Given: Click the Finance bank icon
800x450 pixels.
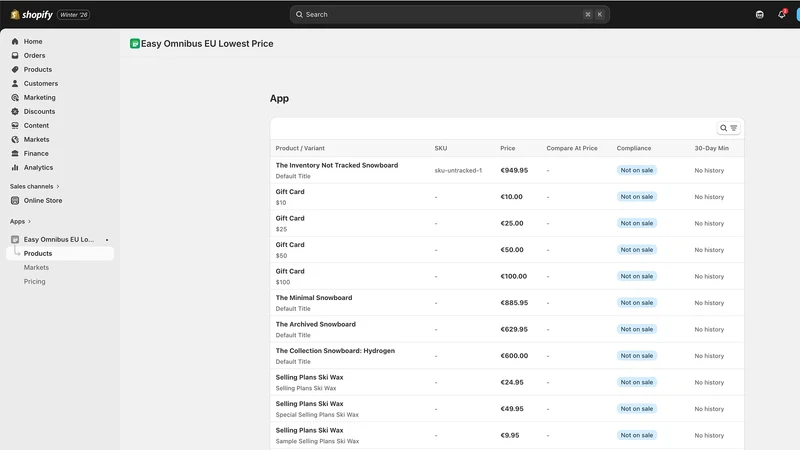Looking at the screenshot, I should [x=15, y=154].
